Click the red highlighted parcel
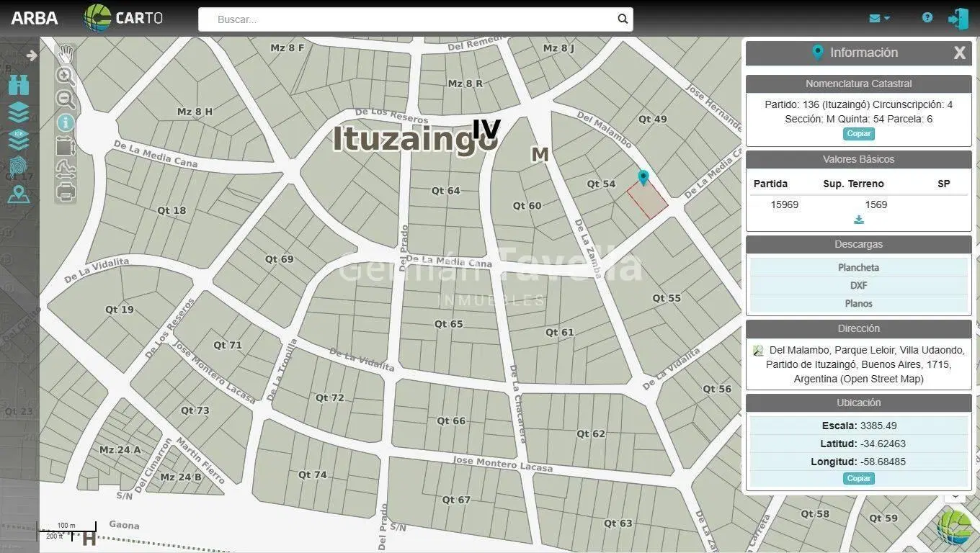 pyautogui.click(x=647, y=200)
